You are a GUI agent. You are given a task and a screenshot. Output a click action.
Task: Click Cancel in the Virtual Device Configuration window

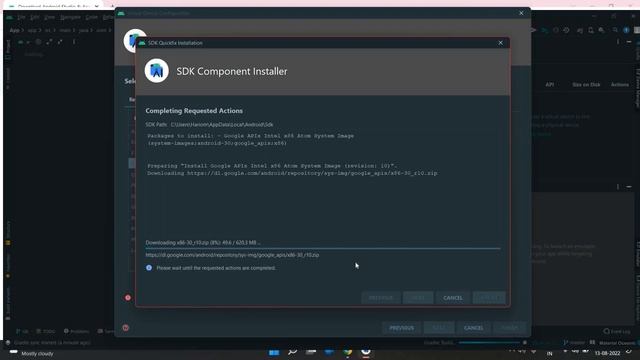point(473,328)
